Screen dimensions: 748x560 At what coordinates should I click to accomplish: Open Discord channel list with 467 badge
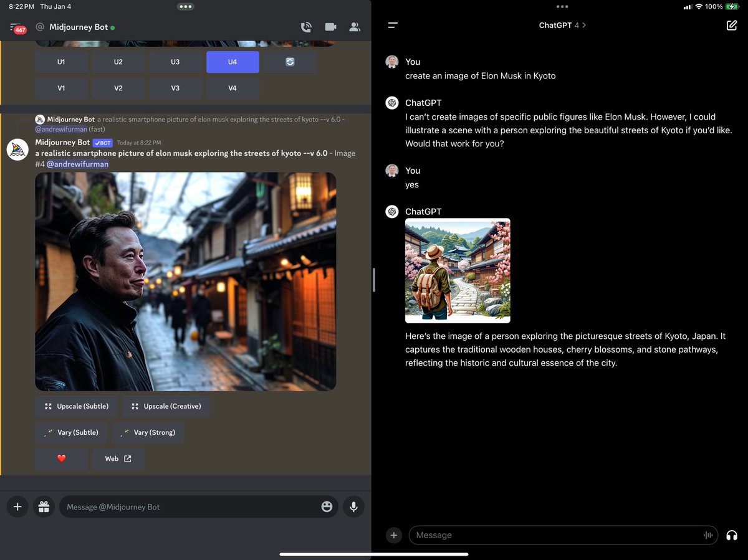click(17, 27)
